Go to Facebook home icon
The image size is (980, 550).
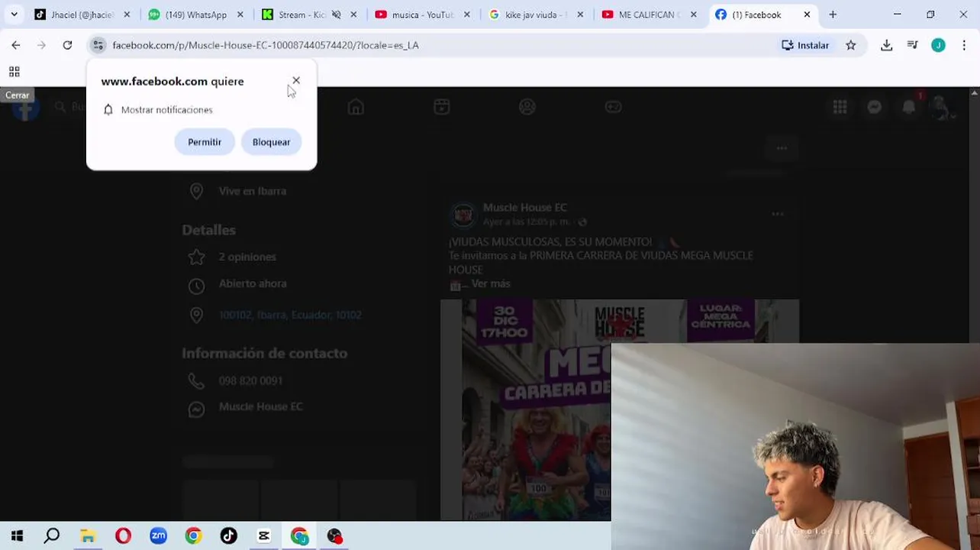pyautogui.click(x=356, y=107)
